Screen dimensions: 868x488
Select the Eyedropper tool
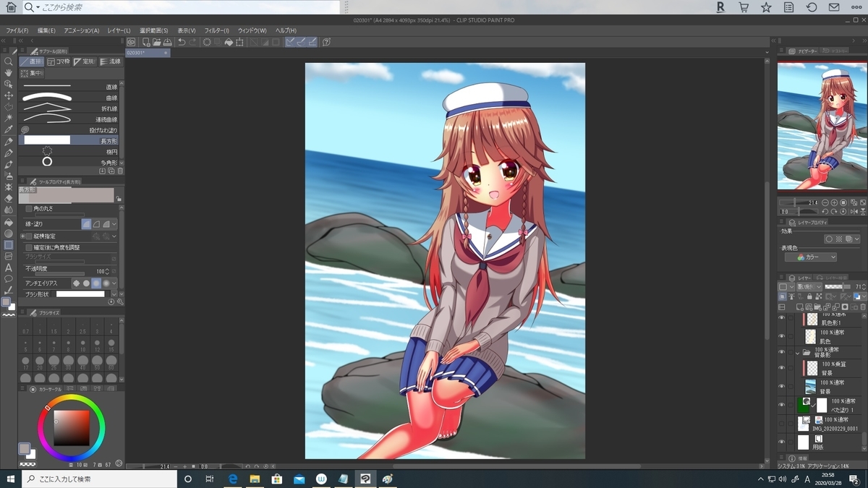[x=9, y=129]
